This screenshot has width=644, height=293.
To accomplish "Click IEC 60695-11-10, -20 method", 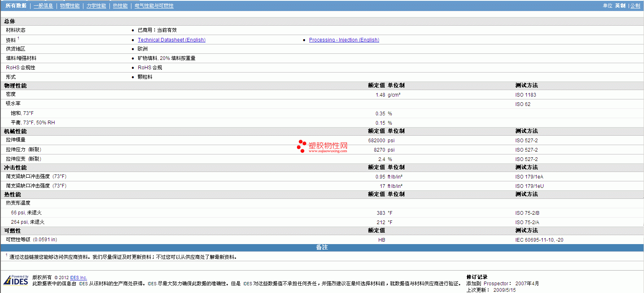I will point(539,240).
